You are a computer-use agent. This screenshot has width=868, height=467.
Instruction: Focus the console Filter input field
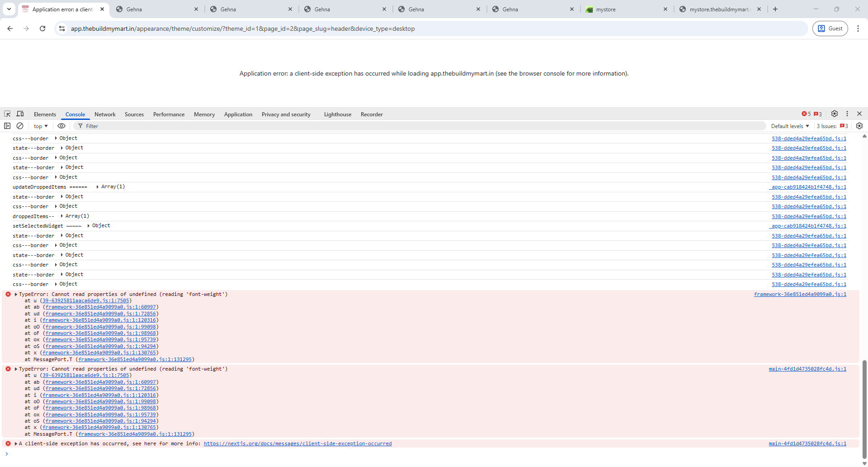[x=420, y=126]
